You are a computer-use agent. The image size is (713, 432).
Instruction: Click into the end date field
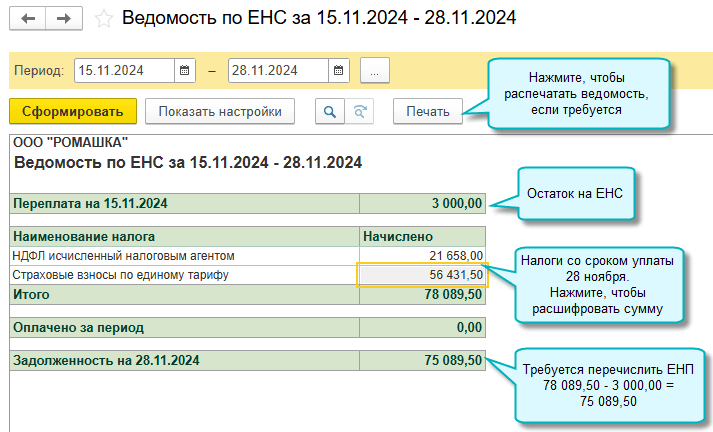pos(277,71)
